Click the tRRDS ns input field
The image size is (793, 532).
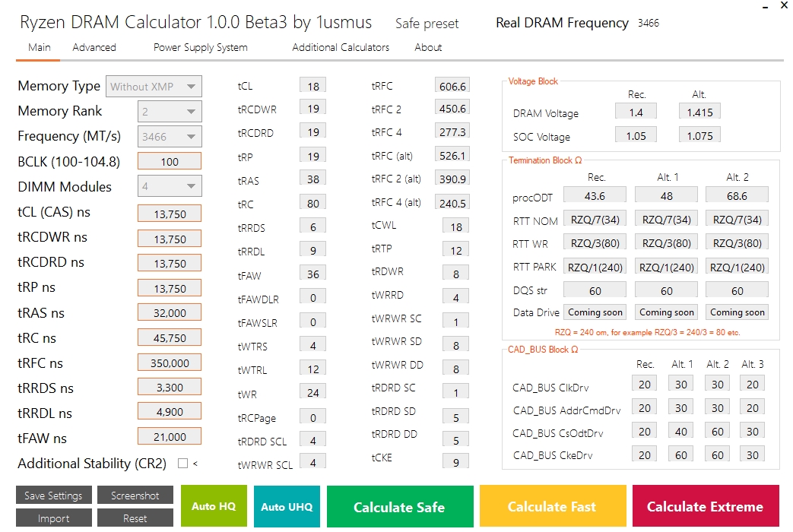170,388
